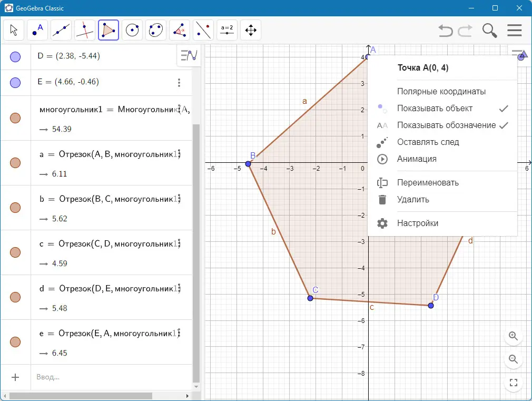Open the graphics view style bar toggle

point(519,54)
